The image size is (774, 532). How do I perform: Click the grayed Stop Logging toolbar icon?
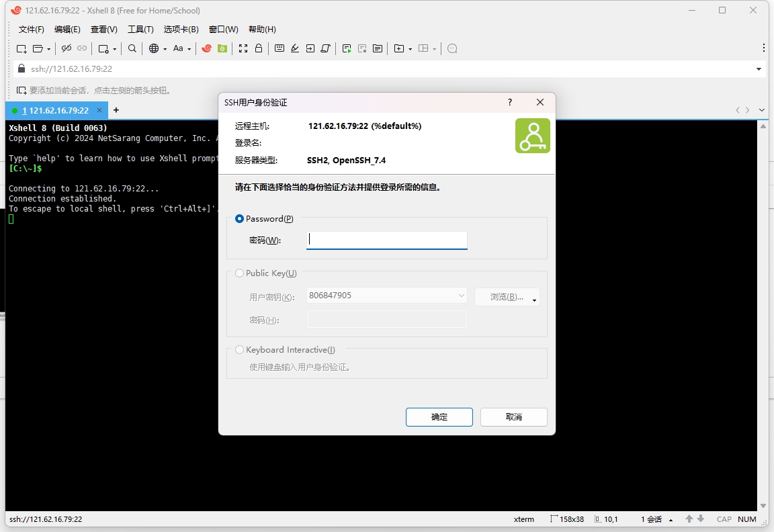coord(362,48)
